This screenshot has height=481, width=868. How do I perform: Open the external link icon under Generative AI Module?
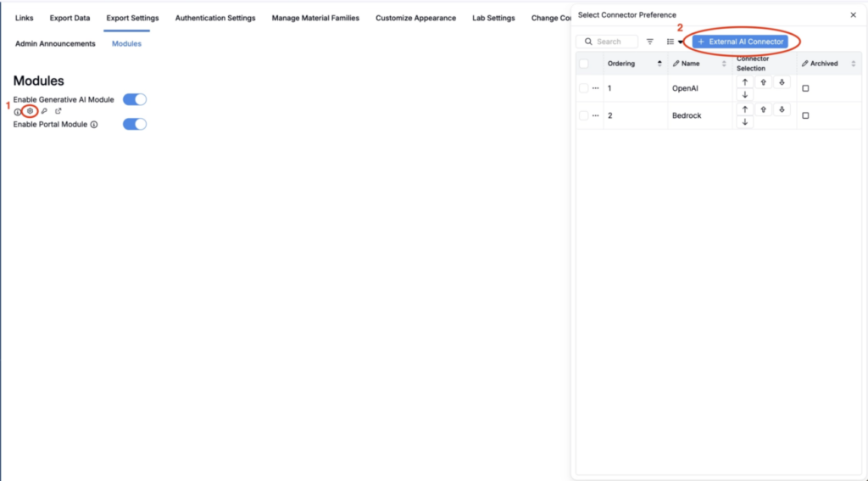58,111
